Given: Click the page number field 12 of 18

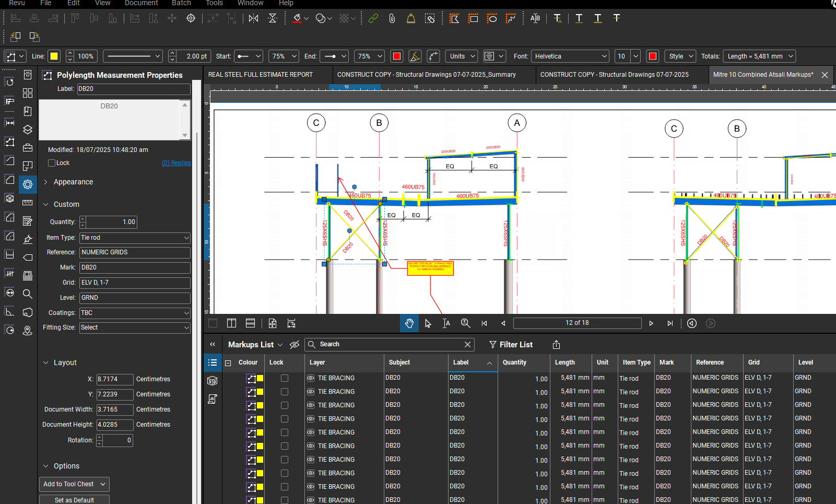Looking at the screenshot, I should tap(577, 323).
